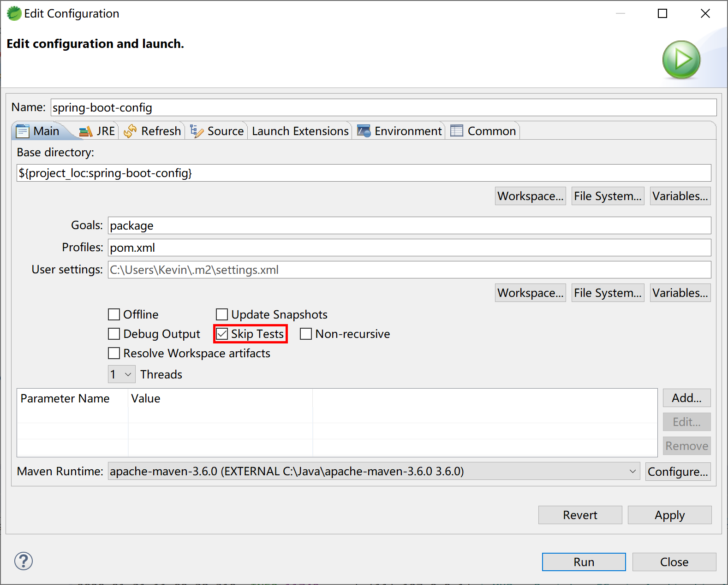Maximize the Edit Configuration window
Image resolution: width=728 pixels, height=585 pixels.
[662, 14]
